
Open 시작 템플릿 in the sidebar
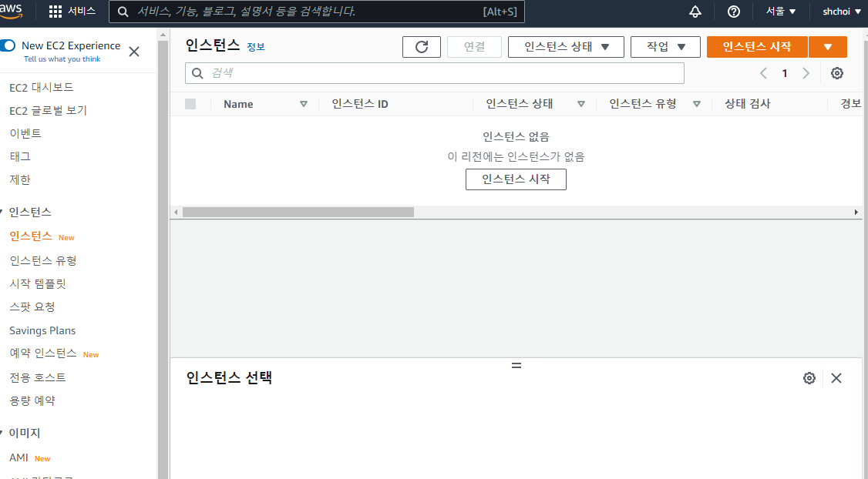[38, 283]
